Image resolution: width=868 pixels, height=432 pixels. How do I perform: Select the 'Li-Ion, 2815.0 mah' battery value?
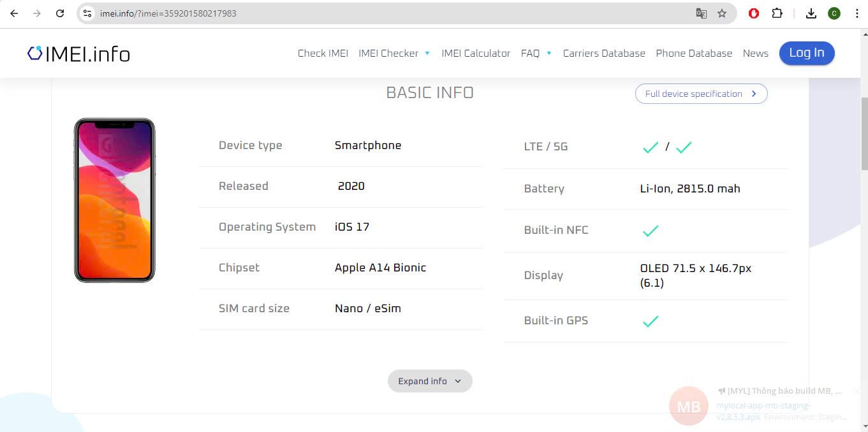690,189
